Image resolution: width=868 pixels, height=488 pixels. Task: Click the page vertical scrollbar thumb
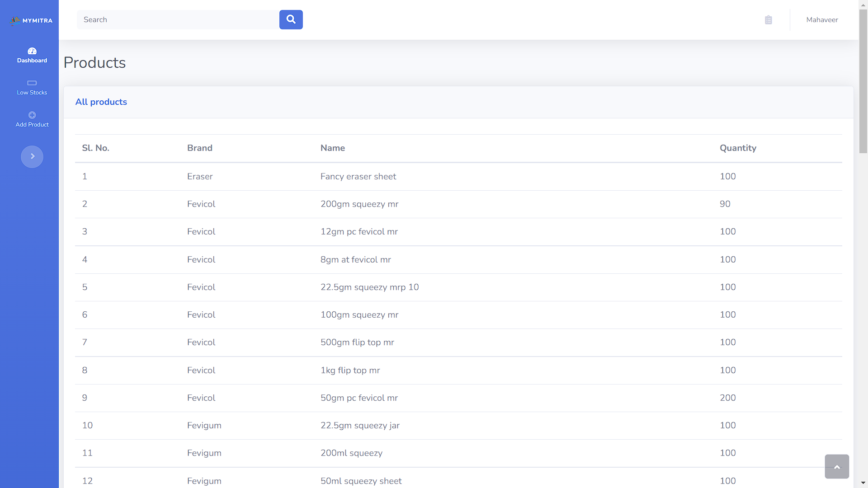[x=863, y=81]
